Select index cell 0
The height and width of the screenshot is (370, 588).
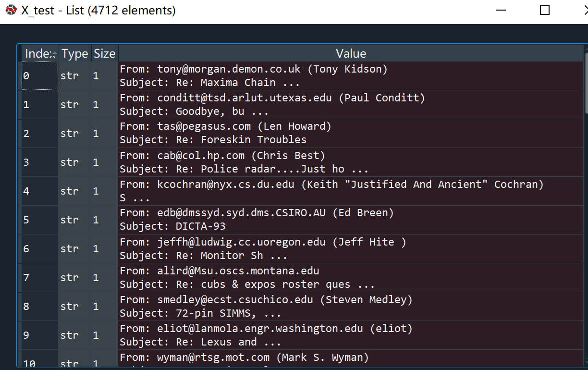pyautogui.click(x=40, y=75)
